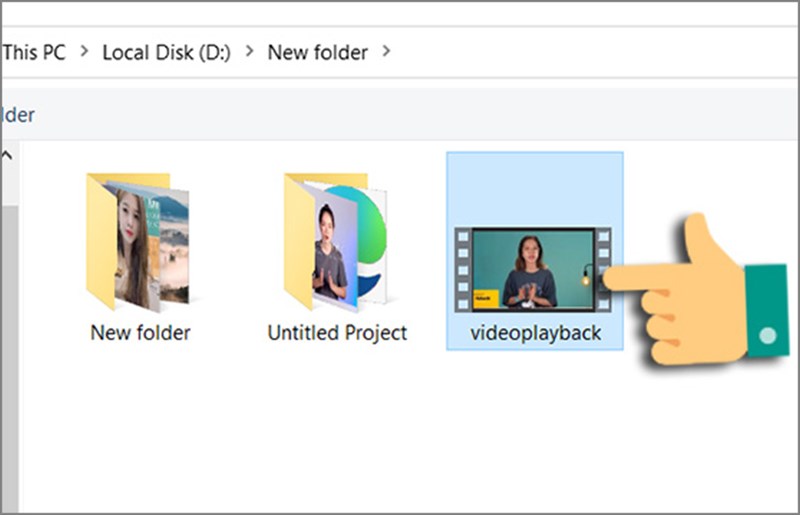Click the pointing hand illustration

tap(700, 290)
